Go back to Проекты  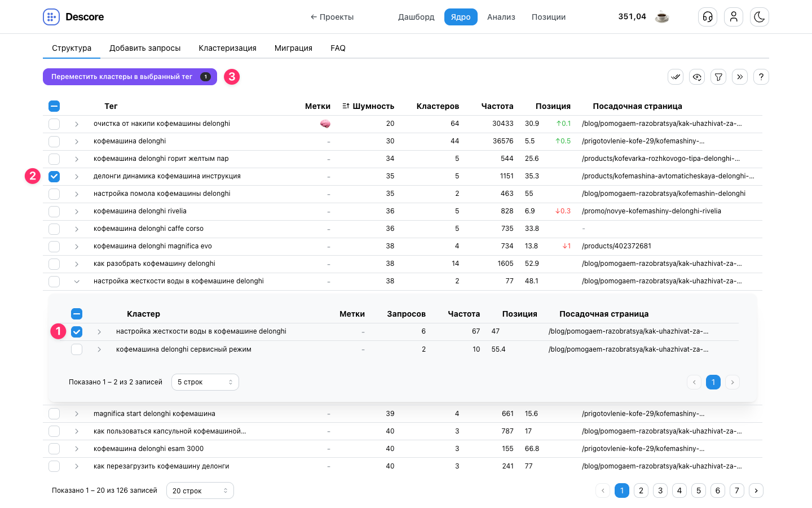332,17
